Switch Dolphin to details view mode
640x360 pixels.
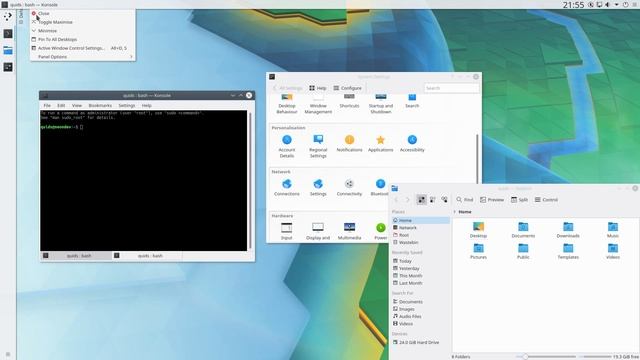point(444,200)
